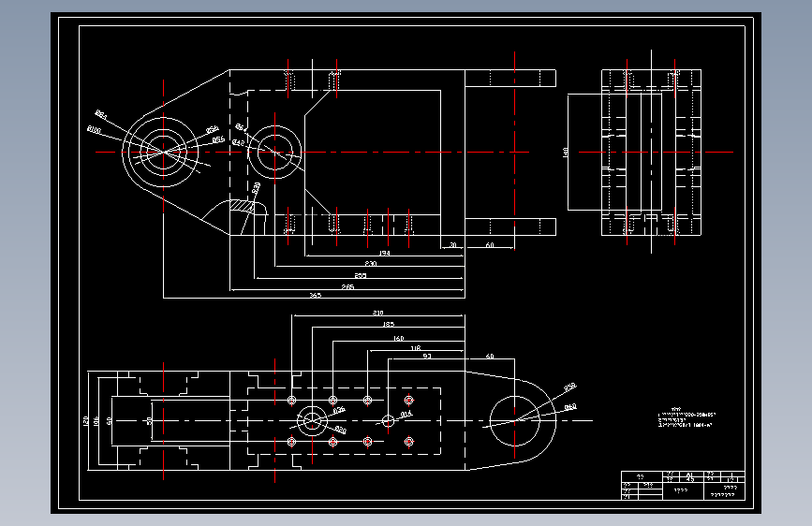The width and height of the screenshot is (812, 526).
Task: Pick the 265 dimension text
Action: pos(348,286)
